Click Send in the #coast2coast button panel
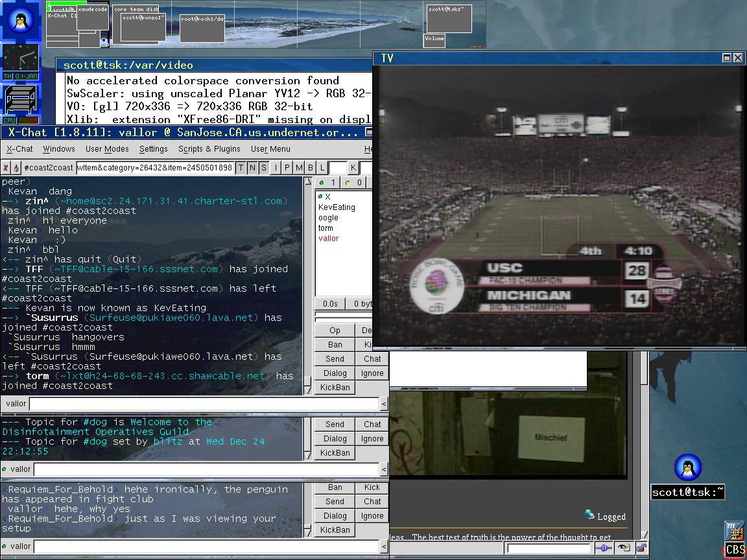747x560 pixels. click(335, 359)
